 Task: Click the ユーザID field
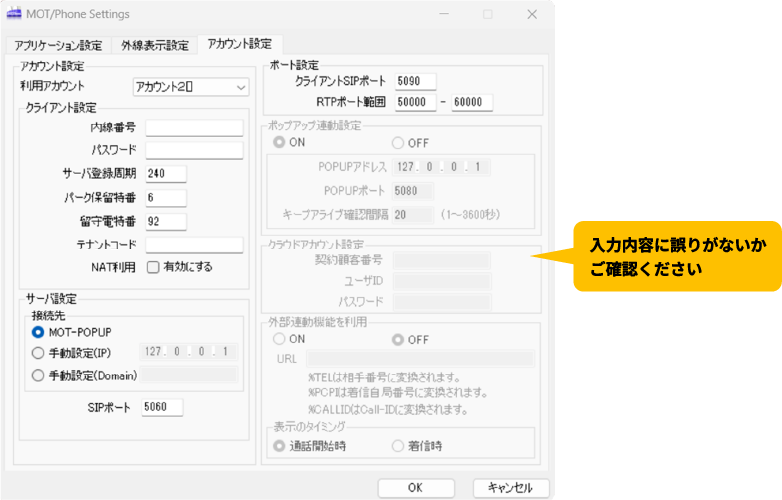tap(442, 281)
